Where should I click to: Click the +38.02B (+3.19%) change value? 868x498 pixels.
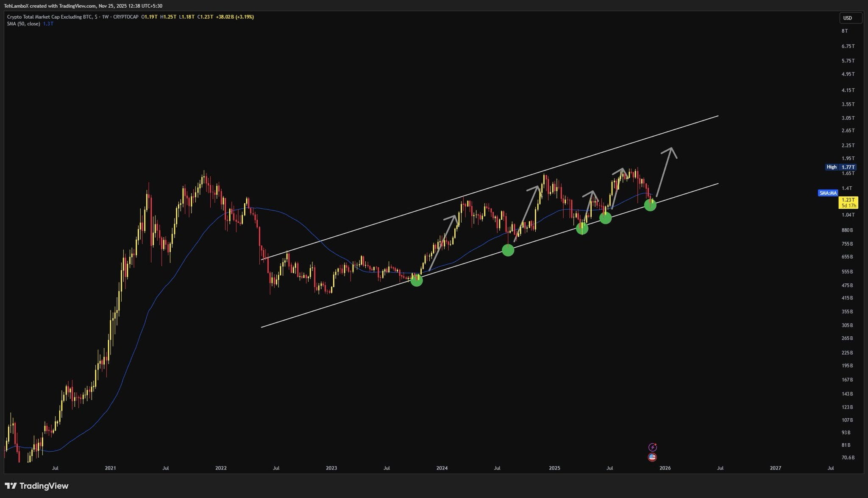click(x=235, y=17)
